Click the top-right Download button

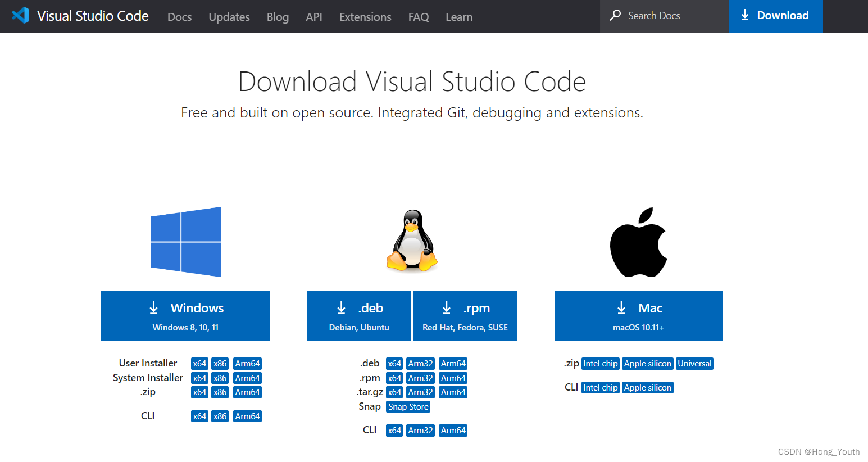(776, 16)
